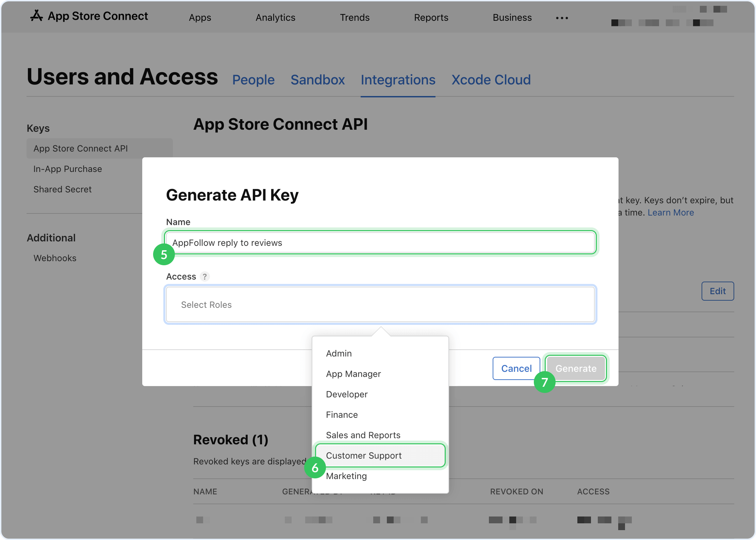Choose the Developer role option
The image size is (756, 540).
pyautogui.click(x=347, y=394)
